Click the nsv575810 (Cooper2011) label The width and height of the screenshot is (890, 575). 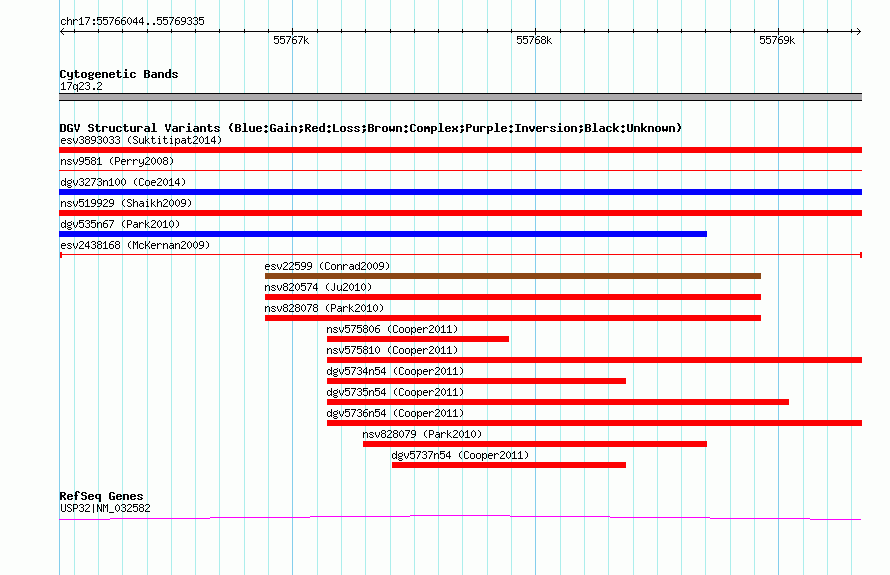pos(392,350)
